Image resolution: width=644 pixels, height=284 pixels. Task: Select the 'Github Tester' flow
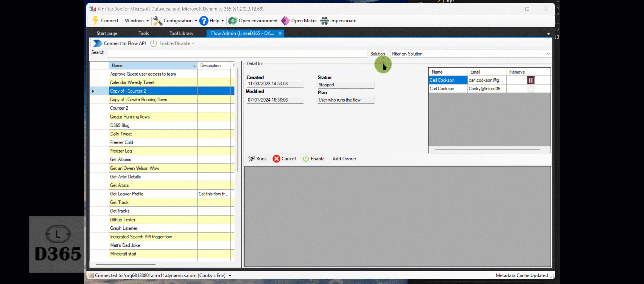coord(153,220)
